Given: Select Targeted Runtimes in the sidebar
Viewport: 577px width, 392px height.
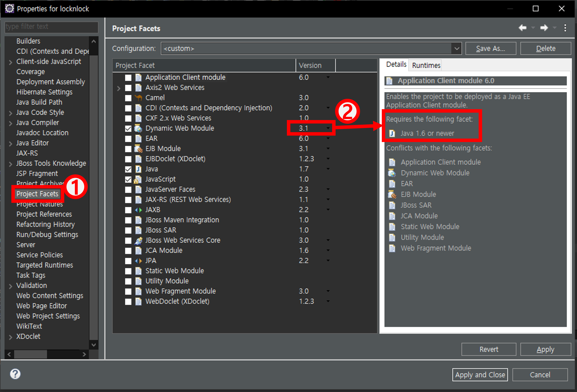Looking at the screenshot, I should tap(45, 265).
